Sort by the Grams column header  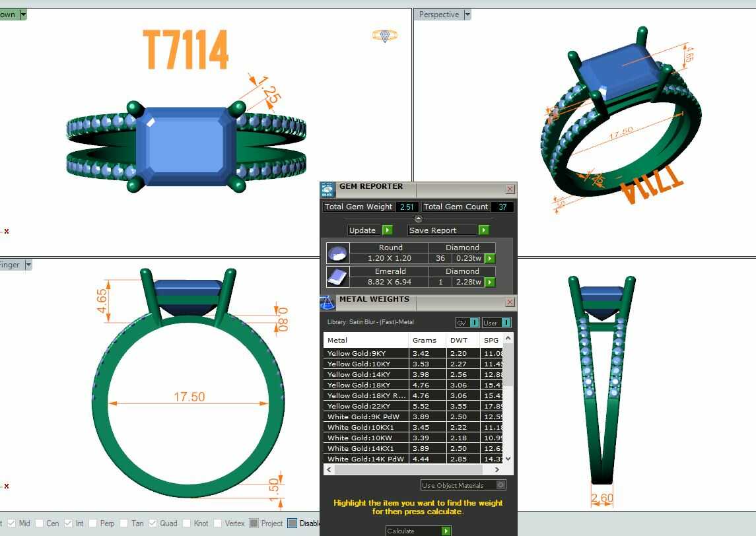click(x=427, y=340)
